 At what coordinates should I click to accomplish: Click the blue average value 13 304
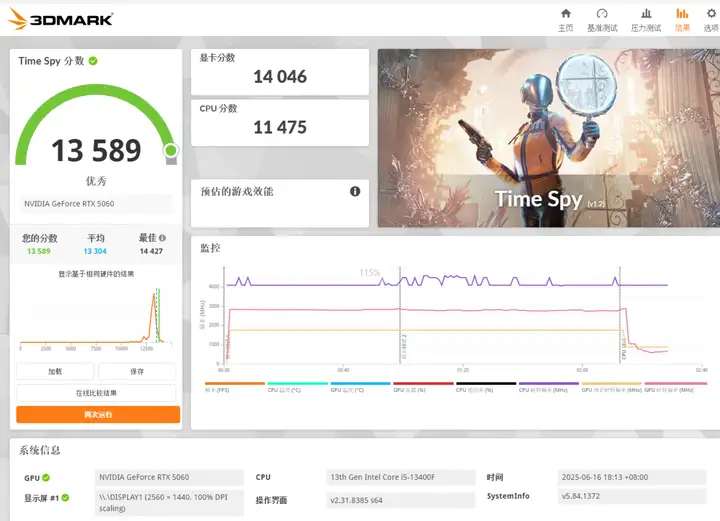[95, 251]
